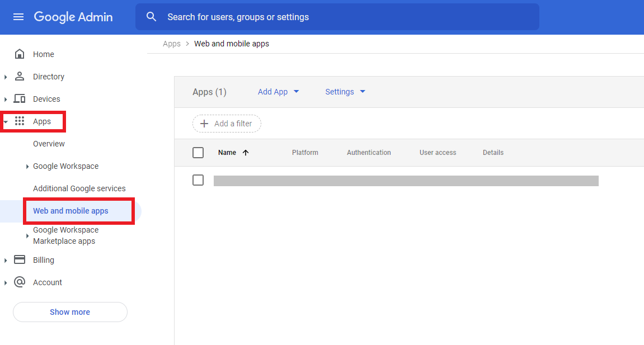Open Additional Google services link
This screenshot has width=644, height=345.
pos(78,188)
